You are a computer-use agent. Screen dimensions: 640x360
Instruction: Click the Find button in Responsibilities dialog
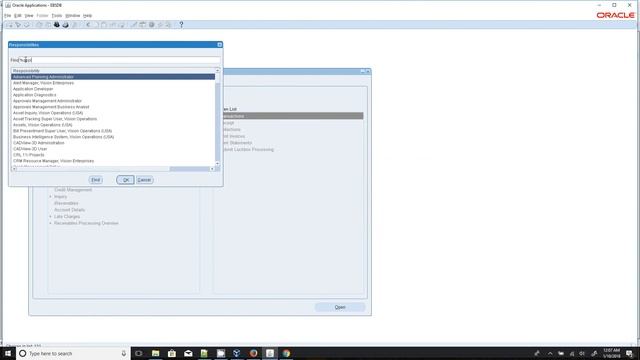(96, 180)
